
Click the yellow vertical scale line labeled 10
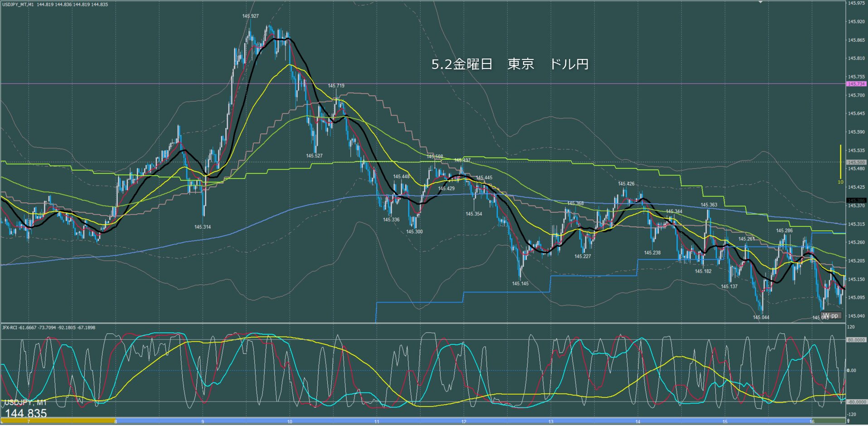(x=840, y=162)
